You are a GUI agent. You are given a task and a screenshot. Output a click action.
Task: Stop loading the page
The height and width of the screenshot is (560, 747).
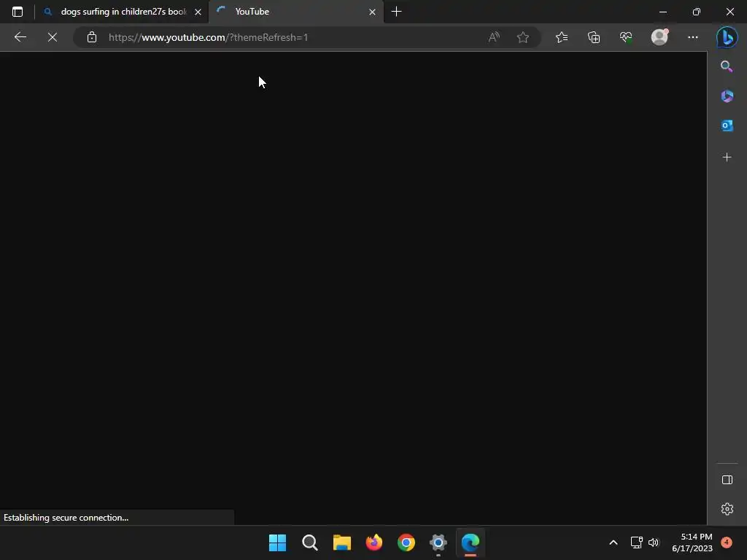pyautogui.click(x=53, y=37)
